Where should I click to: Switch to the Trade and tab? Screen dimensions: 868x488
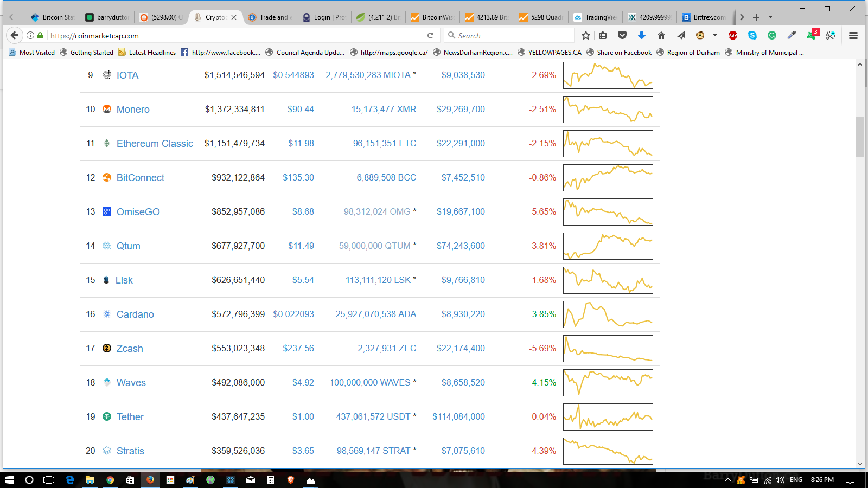270,17
